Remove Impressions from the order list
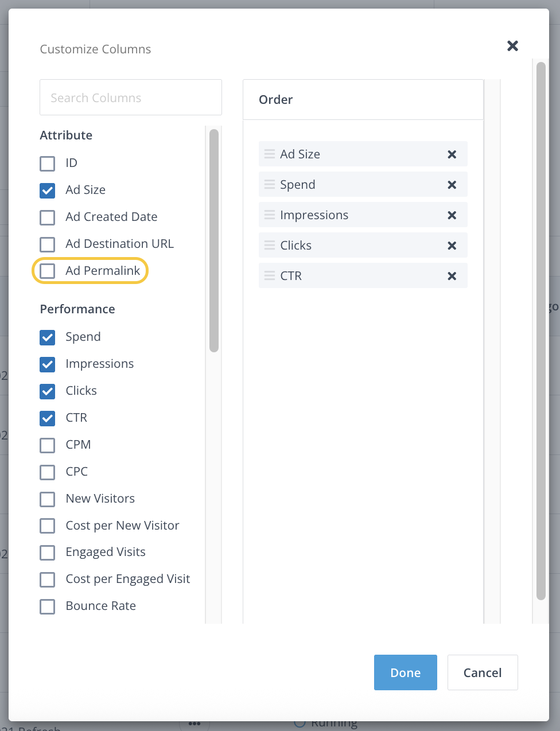The image size is (560, 731). coord(452,215)
